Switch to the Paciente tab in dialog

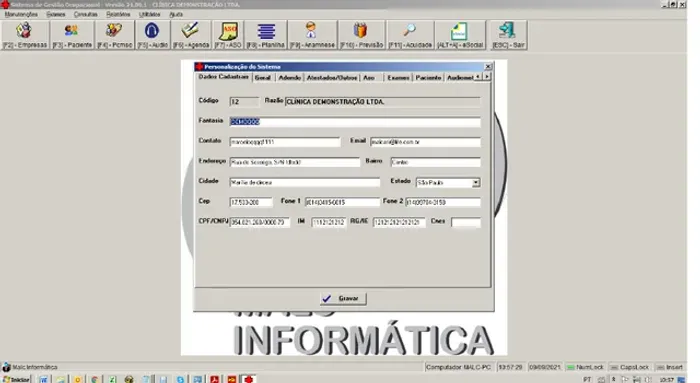(428, 78)
